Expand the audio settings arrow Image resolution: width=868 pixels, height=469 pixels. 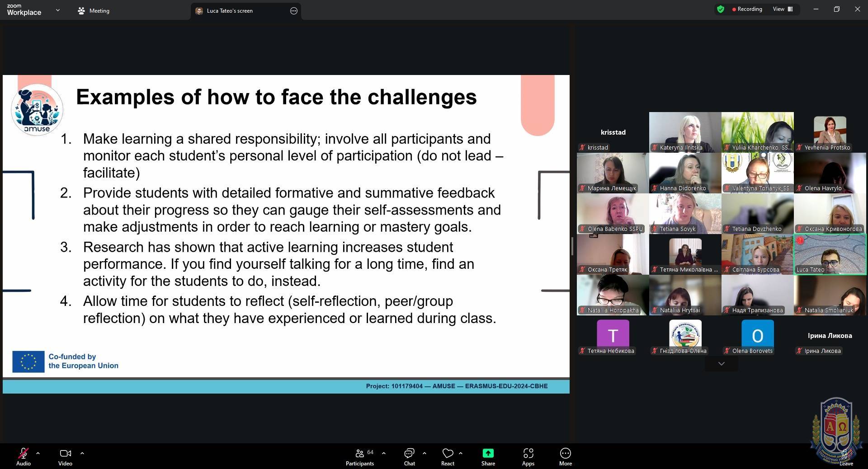[x=38, y=453]
